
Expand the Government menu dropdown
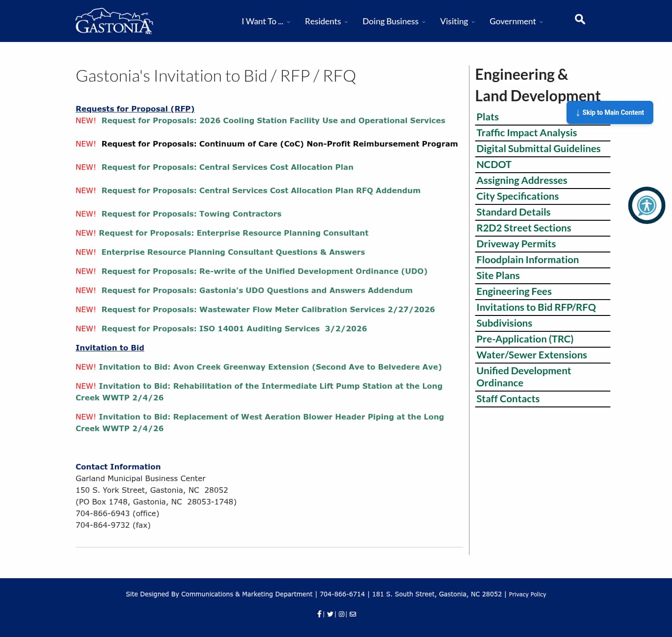tap(516, 21)
